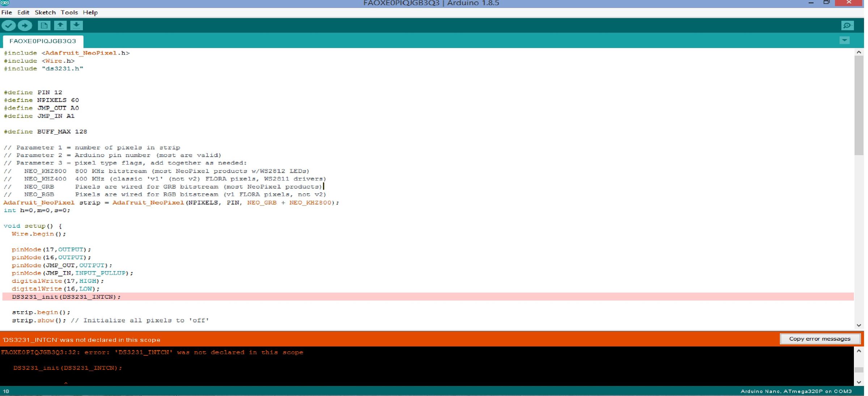Open the File menu
This screenshot has width=868, height=396.
click(x=7, y=12)
